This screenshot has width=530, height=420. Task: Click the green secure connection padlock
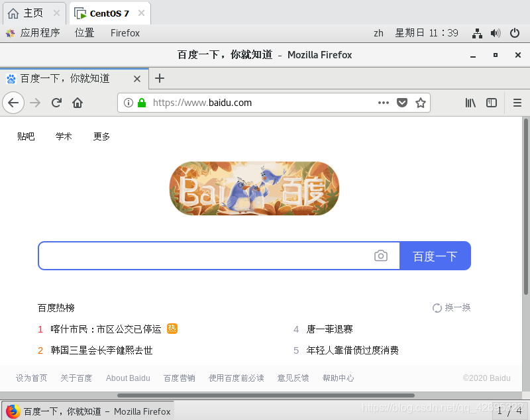coord(142,103)
